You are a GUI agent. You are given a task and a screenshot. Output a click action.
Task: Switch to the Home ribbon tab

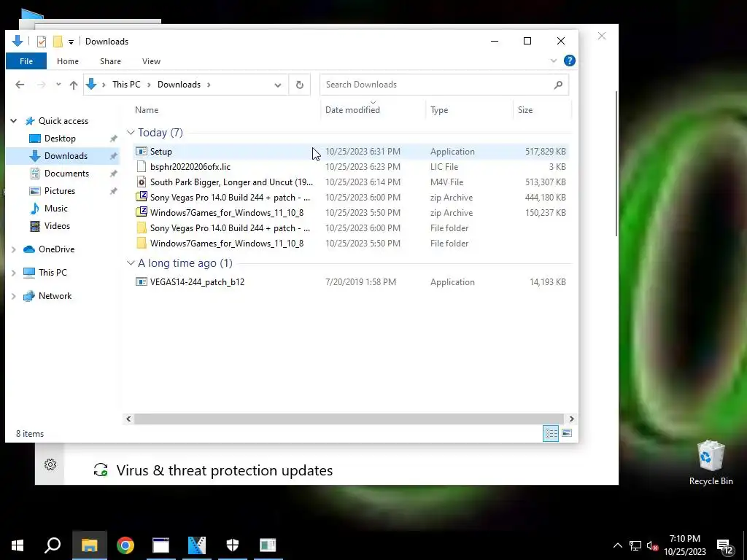[68, 61]
